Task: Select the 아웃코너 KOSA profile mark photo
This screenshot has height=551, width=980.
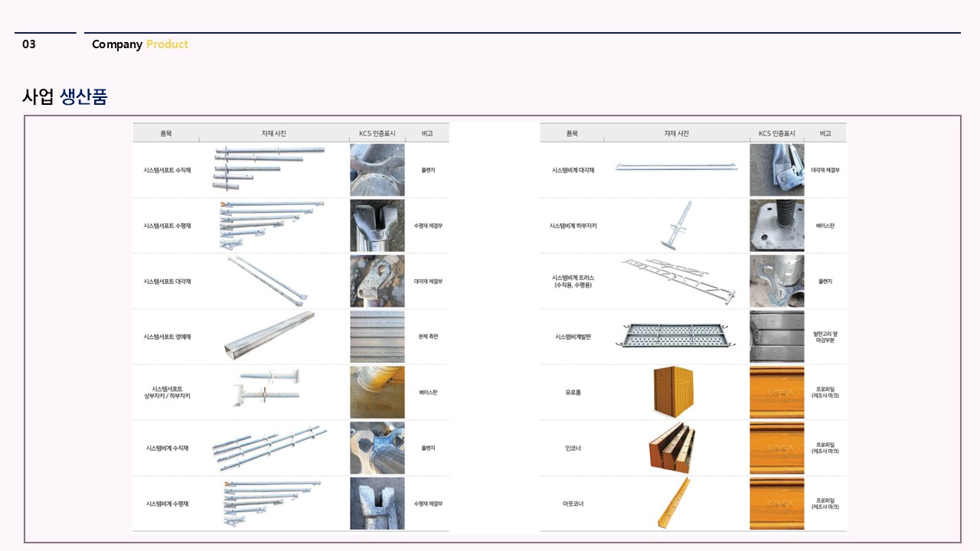Action: click(776, 504)
